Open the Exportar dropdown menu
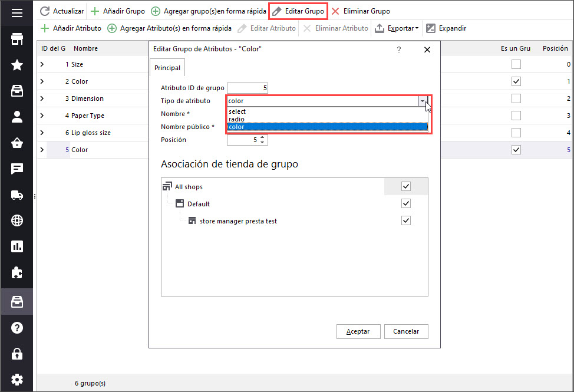Image resolution: width=574 pixels, height=392 pixels. (x=397, y=28)
